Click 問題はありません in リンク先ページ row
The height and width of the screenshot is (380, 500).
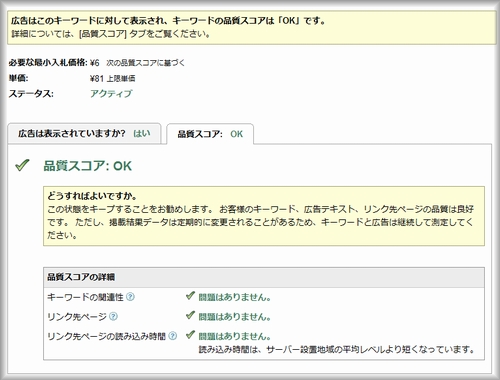point(235,316)
